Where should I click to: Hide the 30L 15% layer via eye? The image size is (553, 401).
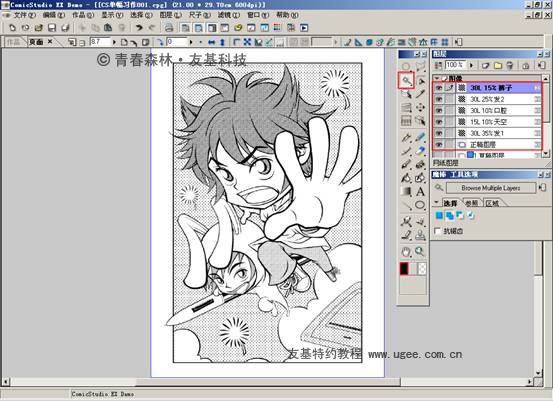click(x=438, y=88)
